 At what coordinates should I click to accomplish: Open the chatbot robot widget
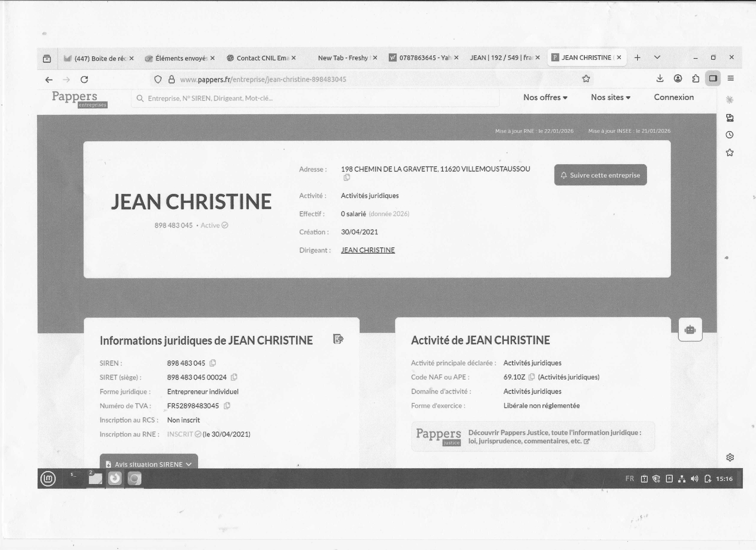pyautogui.click(x=690, y=330)
